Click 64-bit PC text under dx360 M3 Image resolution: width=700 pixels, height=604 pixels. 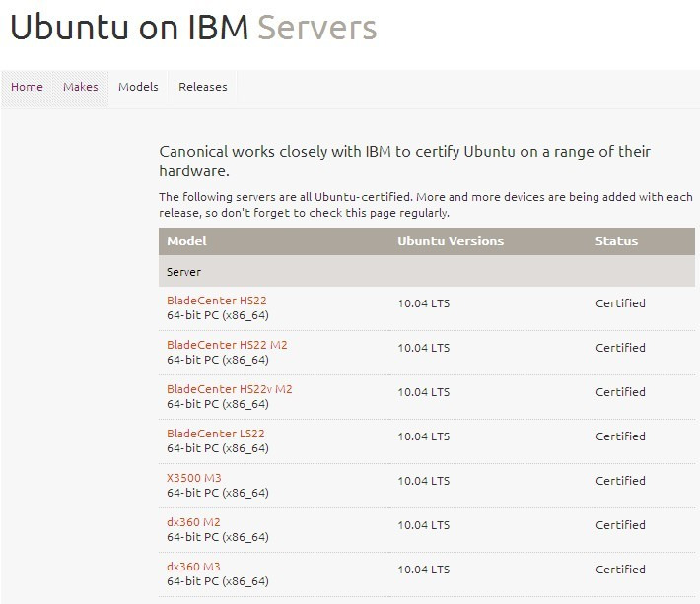[218, 581]
